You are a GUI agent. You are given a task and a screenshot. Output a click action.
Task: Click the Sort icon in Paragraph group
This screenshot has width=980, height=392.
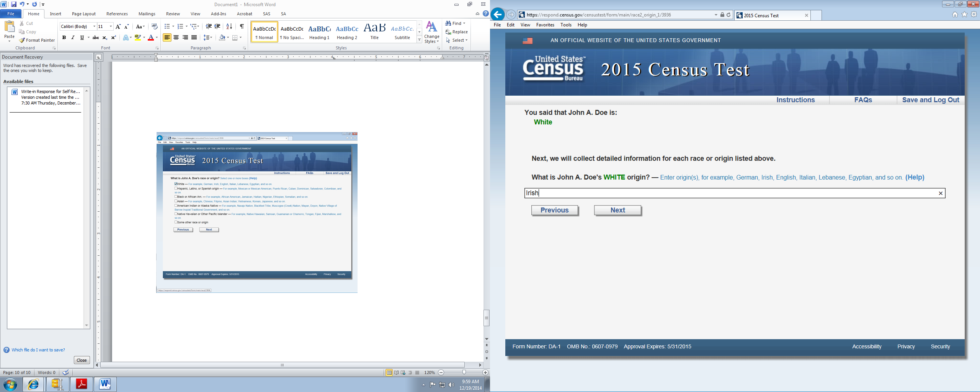[x=229, y=26]
